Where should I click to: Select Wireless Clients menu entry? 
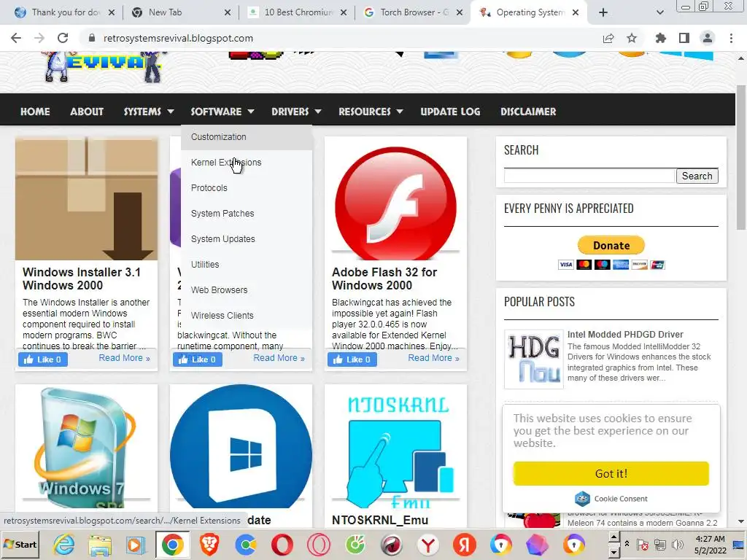pyautogui.click(x=247, y=315)
